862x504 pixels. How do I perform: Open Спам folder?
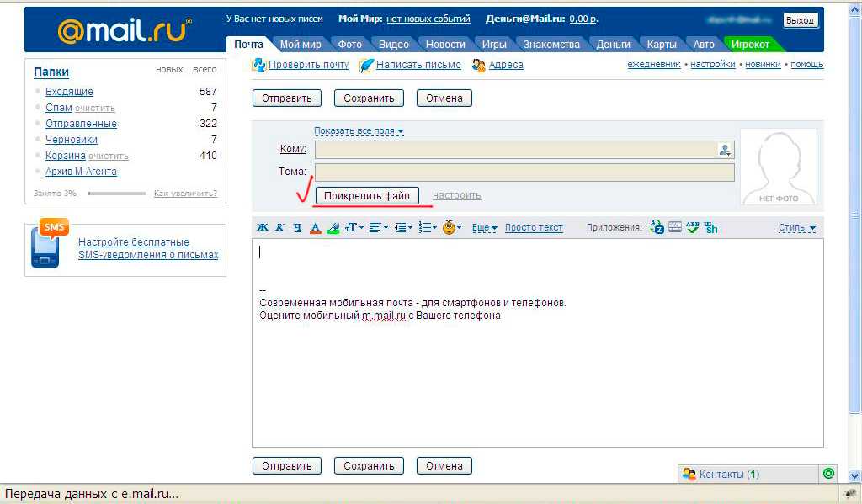(59, 108)
